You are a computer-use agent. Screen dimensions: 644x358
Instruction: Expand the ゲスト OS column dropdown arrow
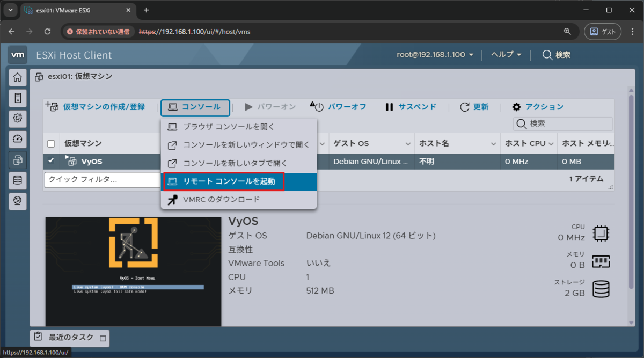point(408,144)
